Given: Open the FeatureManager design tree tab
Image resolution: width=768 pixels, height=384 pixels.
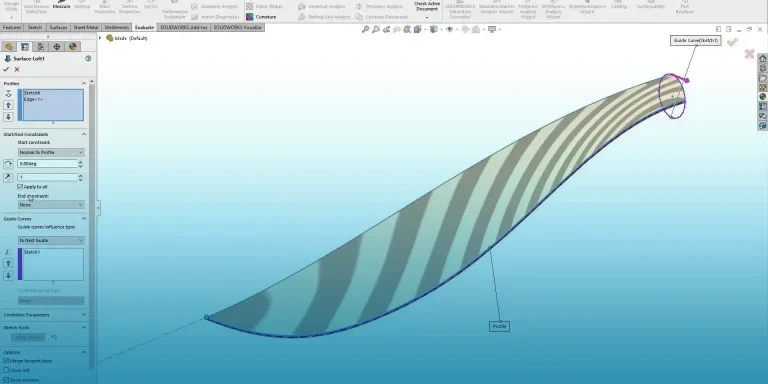Looking at the screenshot, I should (x=8, y=47).
